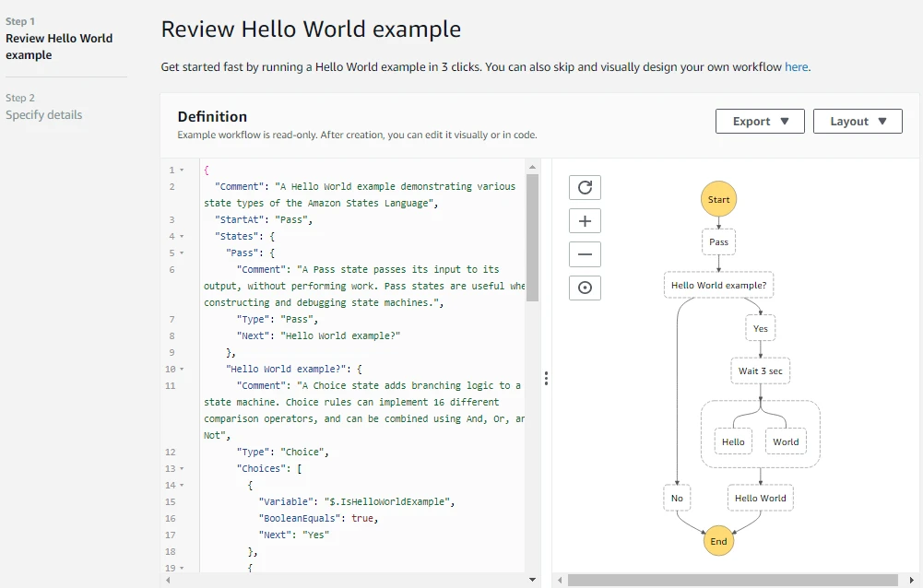The height and width of the screenshot is (588, 923).
Task: Collapse the "States" block fold arrow
Action: (x=181, y=236)
